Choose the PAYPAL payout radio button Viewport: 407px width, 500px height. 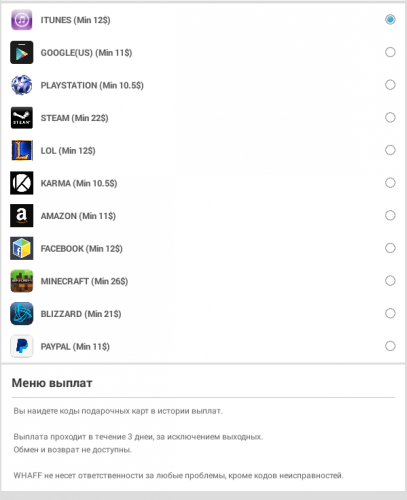(390, 346)
